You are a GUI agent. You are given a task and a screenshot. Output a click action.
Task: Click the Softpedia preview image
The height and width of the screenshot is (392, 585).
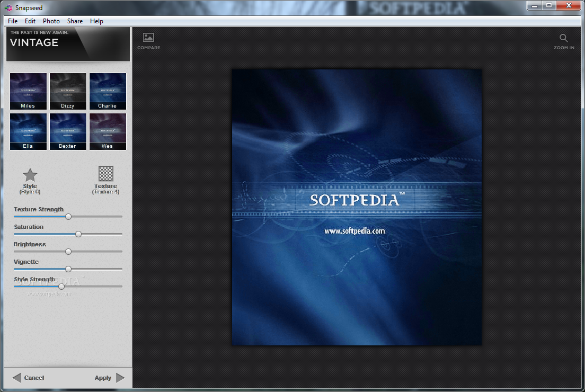point(357,207)
